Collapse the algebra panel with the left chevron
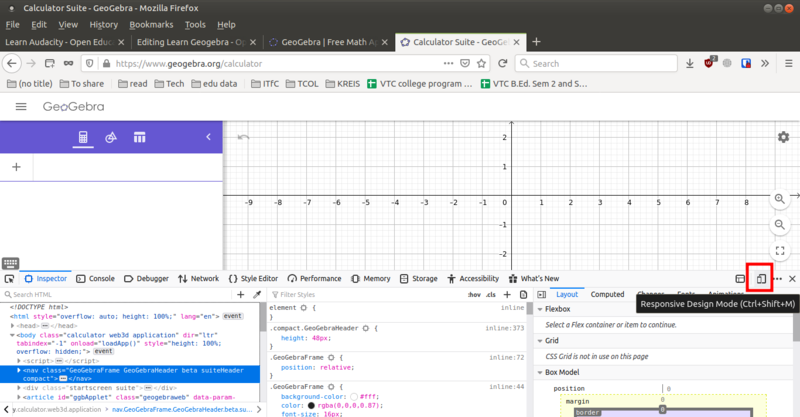800x417 pixels. tap(208, 137)
